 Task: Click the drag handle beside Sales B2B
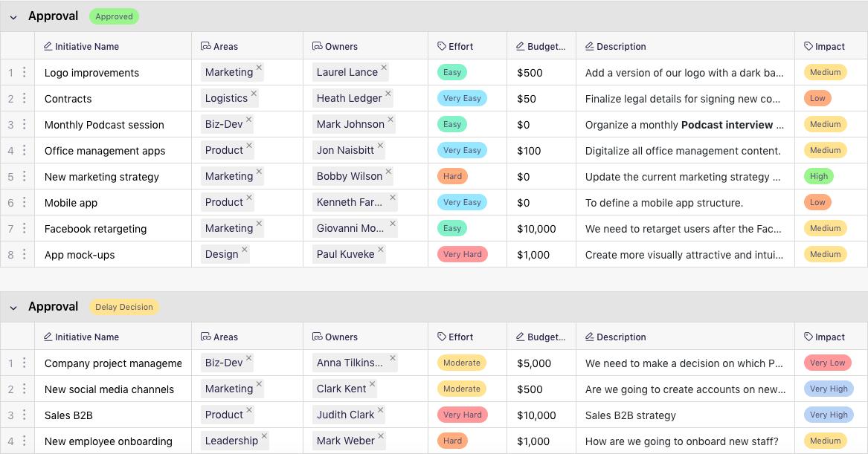tap(25, 415)
